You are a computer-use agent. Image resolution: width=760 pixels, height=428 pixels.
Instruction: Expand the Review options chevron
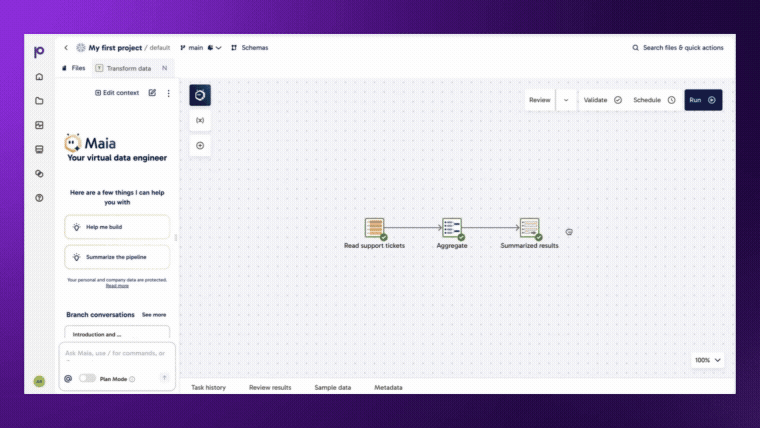click(566, 100)
